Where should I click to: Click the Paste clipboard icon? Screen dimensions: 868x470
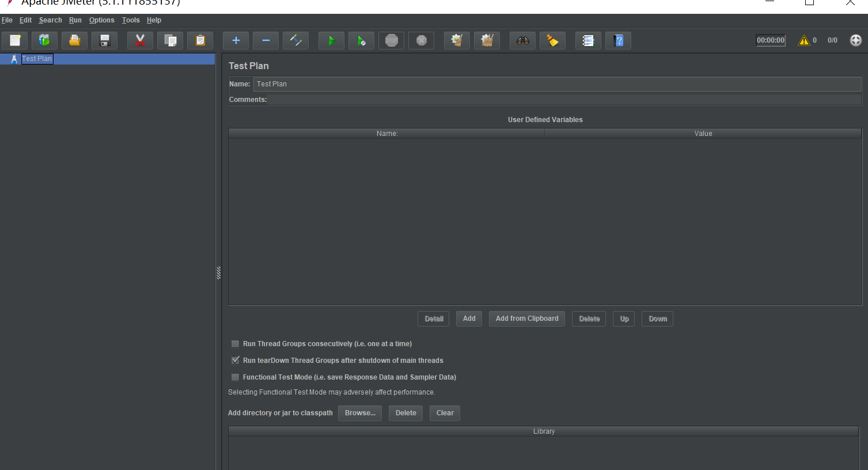[200, 40]
